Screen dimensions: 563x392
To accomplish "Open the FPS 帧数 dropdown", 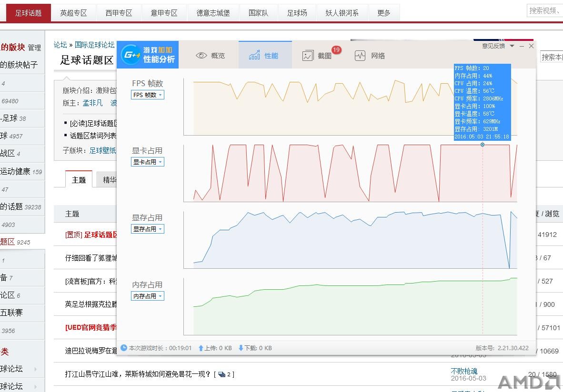I will pyautogui.click(x=148, y=95).
